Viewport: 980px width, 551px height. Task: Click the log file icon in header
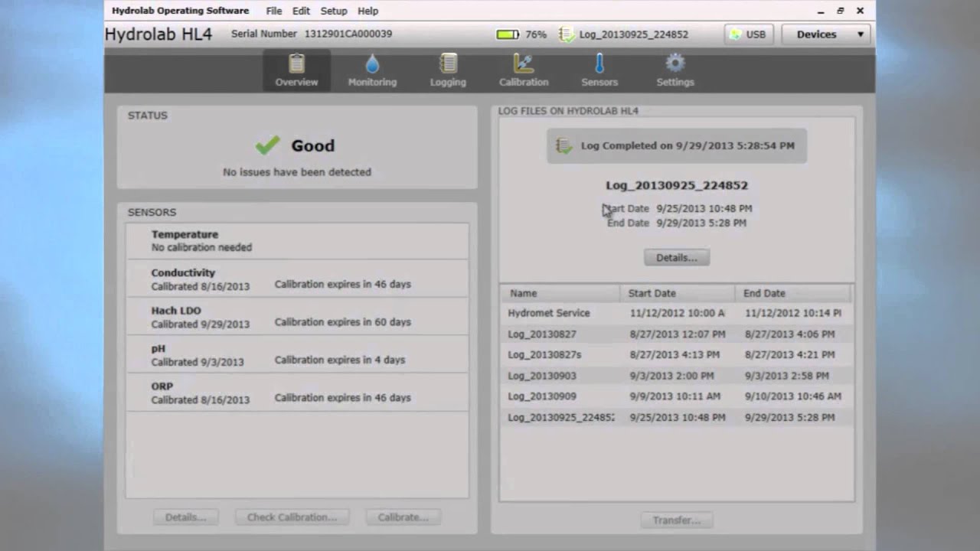pos(566,34)
